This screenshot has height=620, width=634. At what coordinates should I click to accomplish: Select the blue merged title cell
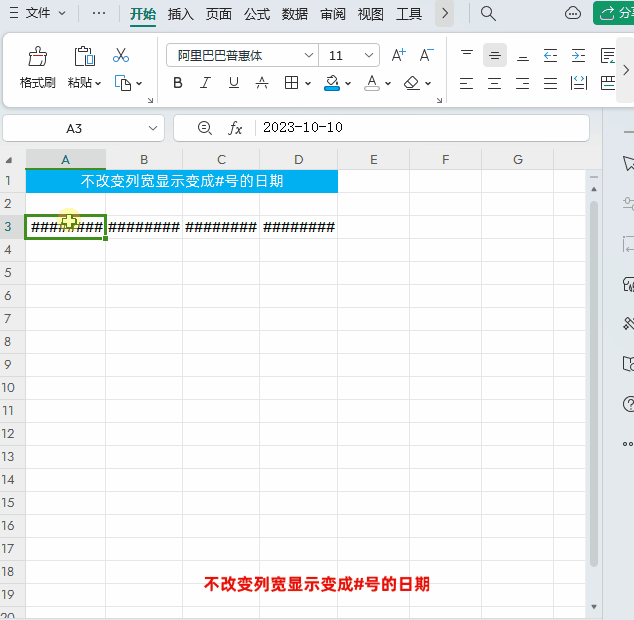point(182,181)
